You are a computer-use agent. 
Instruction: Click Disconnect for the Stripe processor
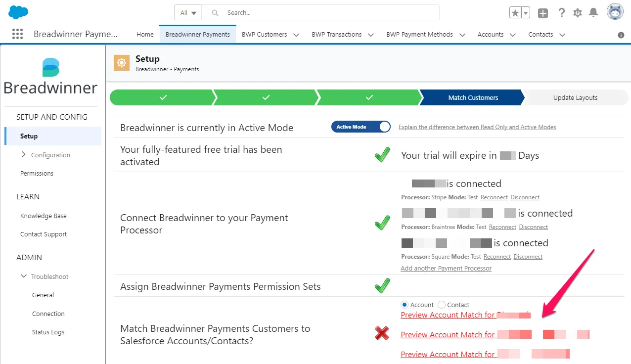(525, 197)
